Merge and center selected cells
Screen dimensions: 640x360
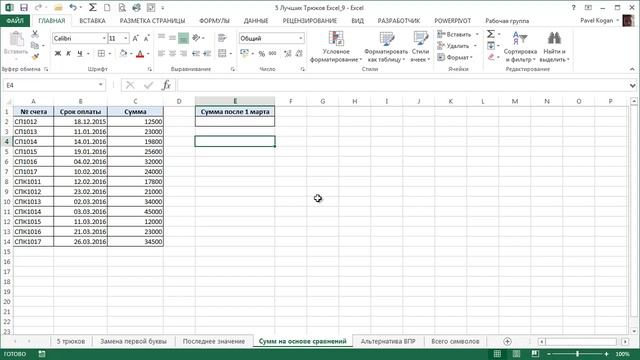tap(222, 53)
